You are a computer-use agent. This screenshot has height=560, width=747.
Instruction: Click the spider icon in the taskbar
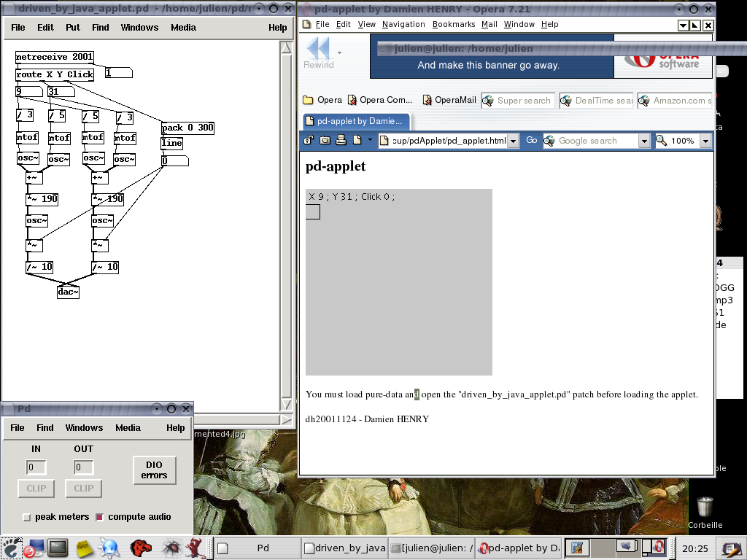click(x=171, y=547)
